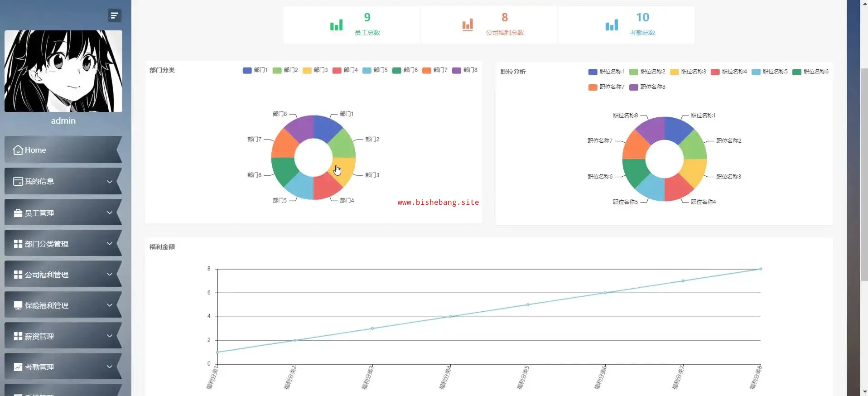Click the yellow 部门3 pie slice
The width and height of the screenshot is (868, 396).
tap(345, 171)
